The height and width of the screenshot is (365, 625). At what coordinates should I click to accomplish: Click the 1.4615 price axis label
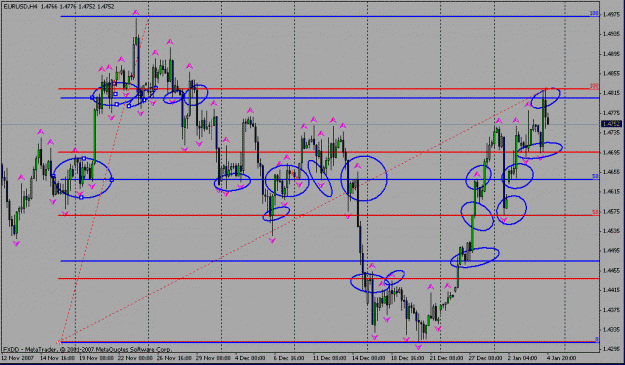[x=611, y=192]
